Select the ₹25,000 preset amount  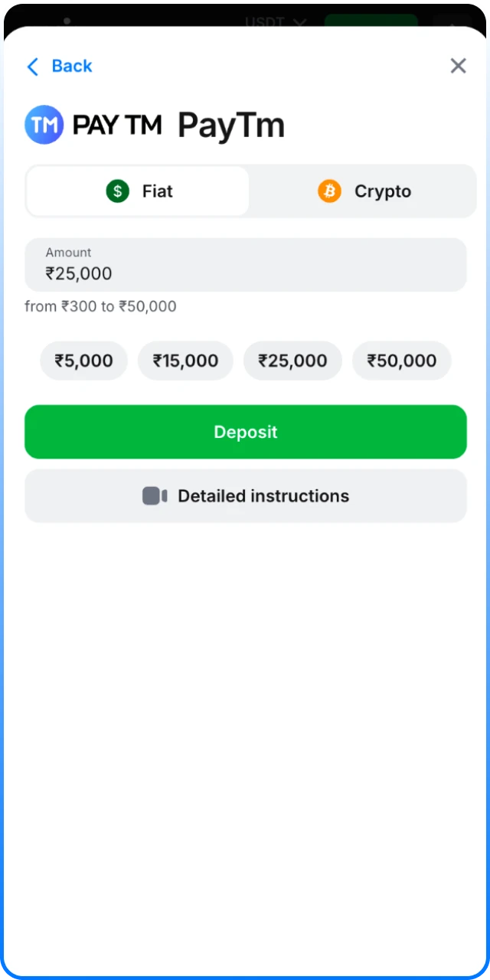pyautogui.click(x=292, y=360)
